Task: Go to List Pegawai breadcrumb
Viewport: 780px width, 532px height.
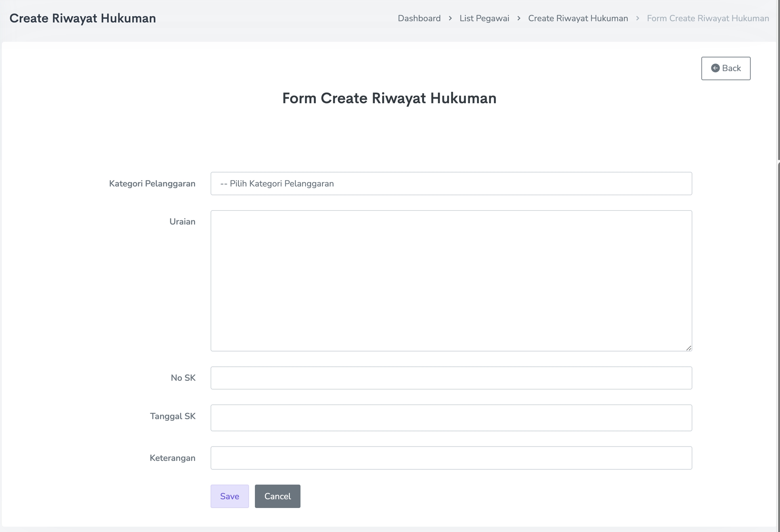Action: [484, 18]
